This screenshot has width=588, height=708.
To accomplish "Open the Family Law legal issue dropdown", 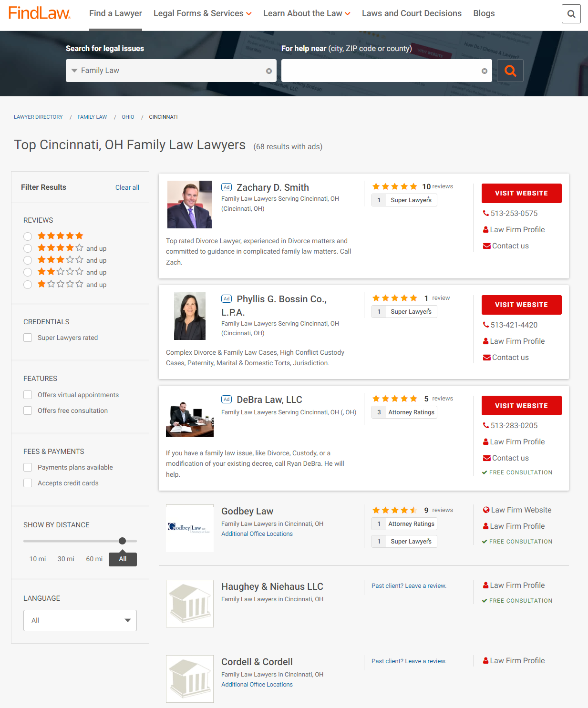I will 171,71.
